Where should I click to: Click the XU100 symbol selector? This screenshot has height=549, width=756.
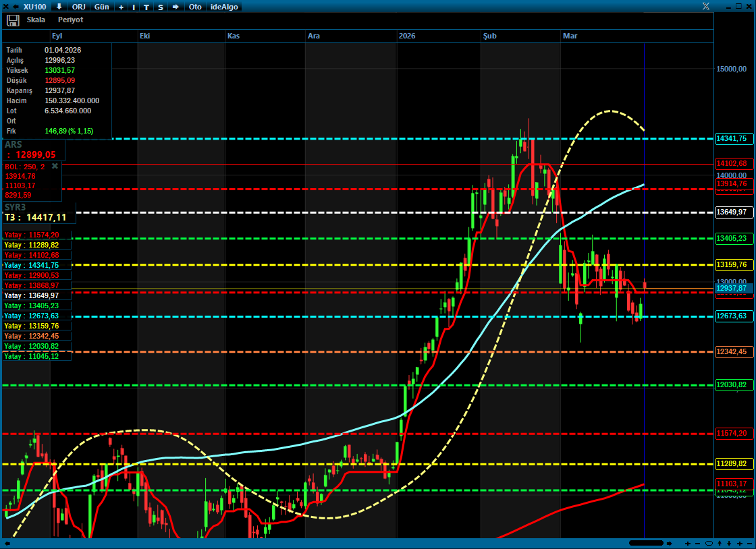click(34, 7)
